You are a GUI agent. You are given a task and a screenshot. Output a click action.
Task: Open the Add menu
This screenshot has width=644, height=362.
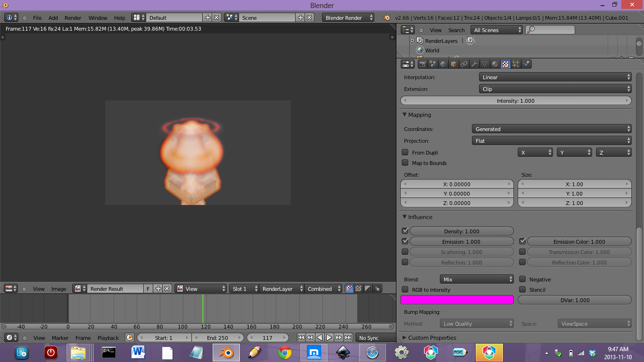coord(53,18)
